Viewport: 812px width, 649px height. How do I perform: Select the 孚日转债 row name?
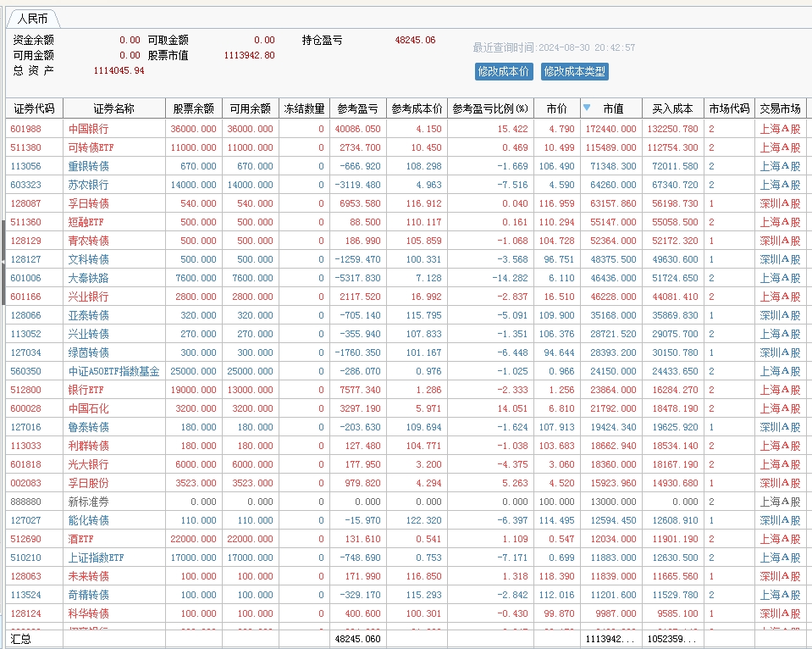point(89,203)
